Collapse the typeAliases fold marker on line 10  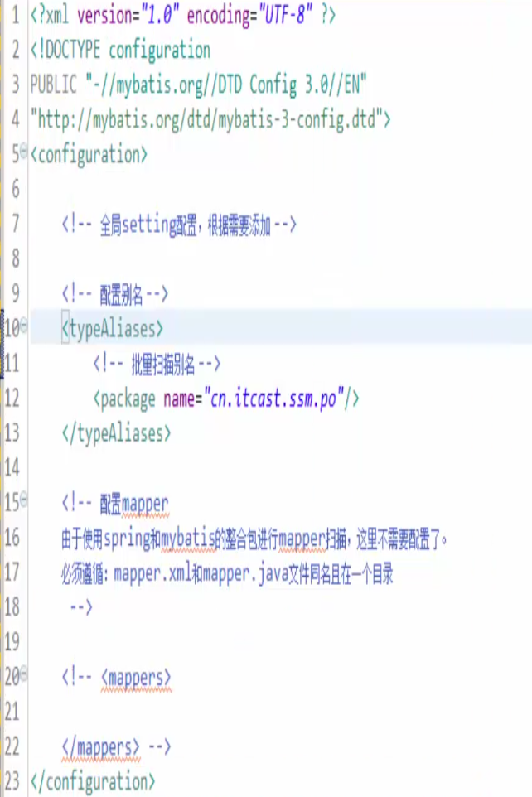24,325
